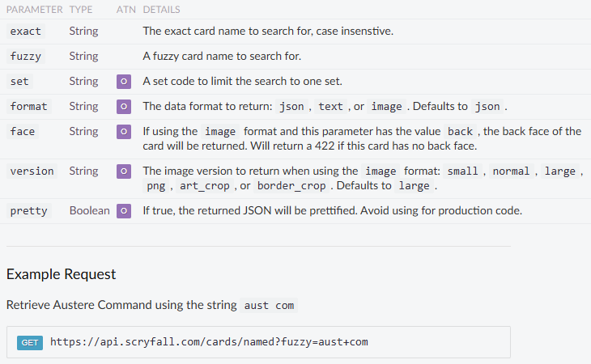Click the GET method badge
591x364 pixels.
tap(30, 343)
